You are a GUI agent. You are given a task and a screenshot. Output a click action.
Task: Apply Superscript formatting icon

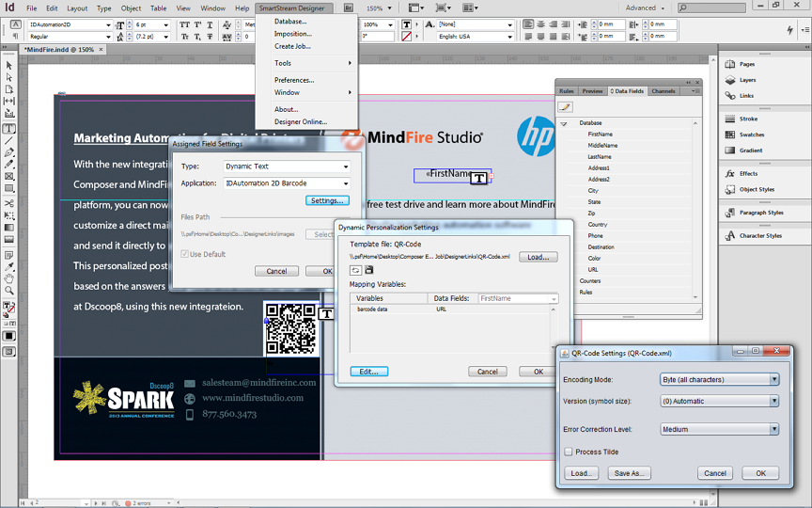pyautogui.click(x=197, y=24)
